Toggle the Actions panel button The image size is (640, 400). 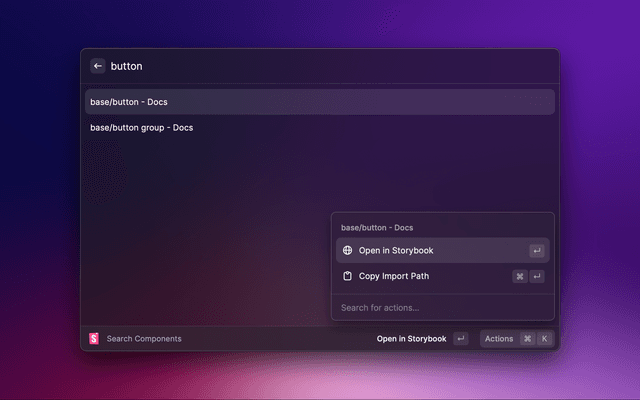[499, 339]
